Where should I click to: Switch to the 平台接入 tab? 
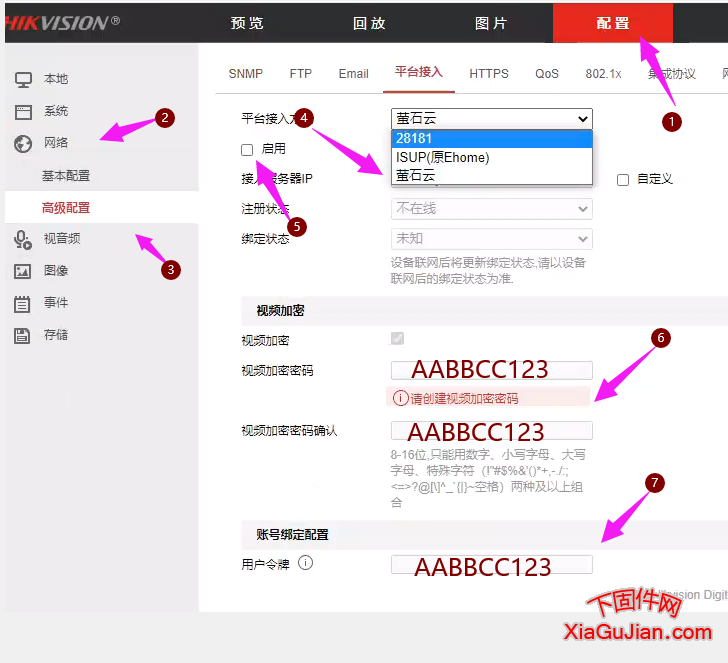point(419,72)
